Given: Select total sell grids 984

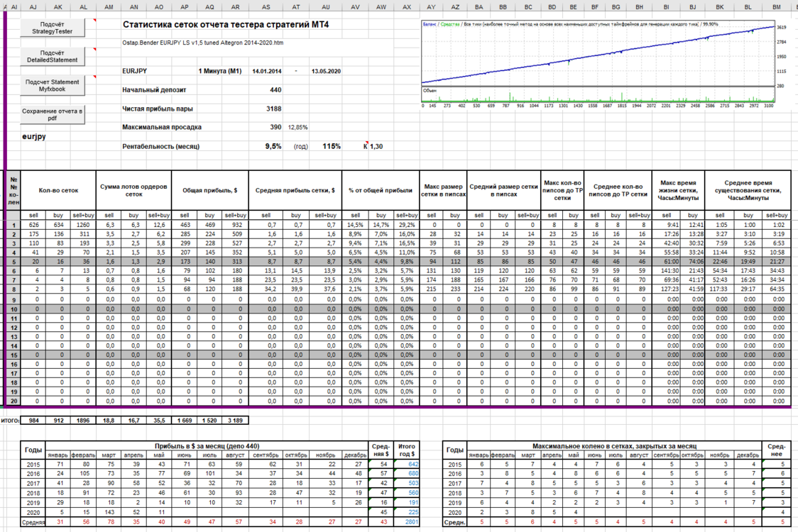Looking at the screenshot, I should tap(33, 421).
